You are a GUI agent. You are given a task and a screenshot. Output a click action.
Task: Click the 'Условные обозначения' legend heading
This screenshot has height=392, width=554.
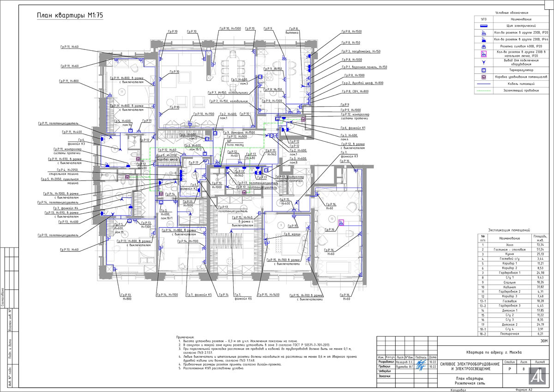coord(511,13)
